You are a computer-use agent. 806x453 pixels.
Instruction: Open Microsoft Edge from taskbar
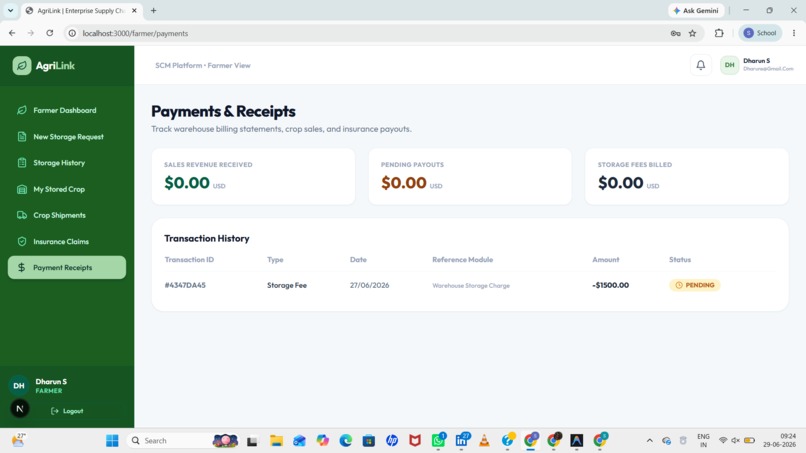(345, 441)
